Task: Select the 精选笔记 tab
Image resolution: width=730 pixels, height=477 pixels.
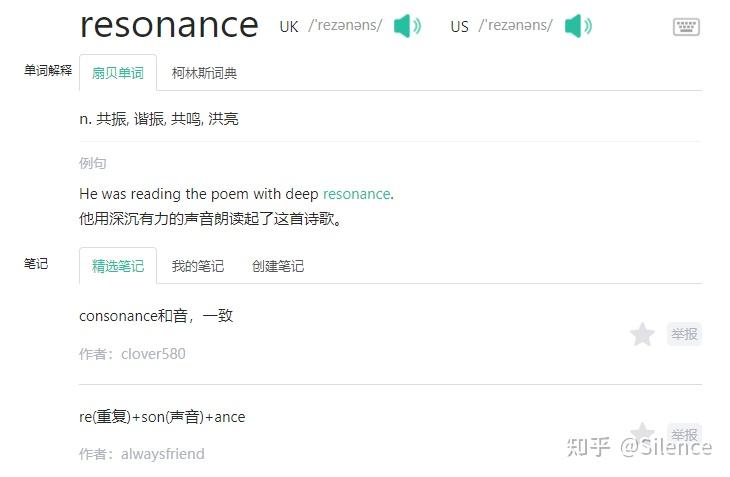Action: point(118,266)
